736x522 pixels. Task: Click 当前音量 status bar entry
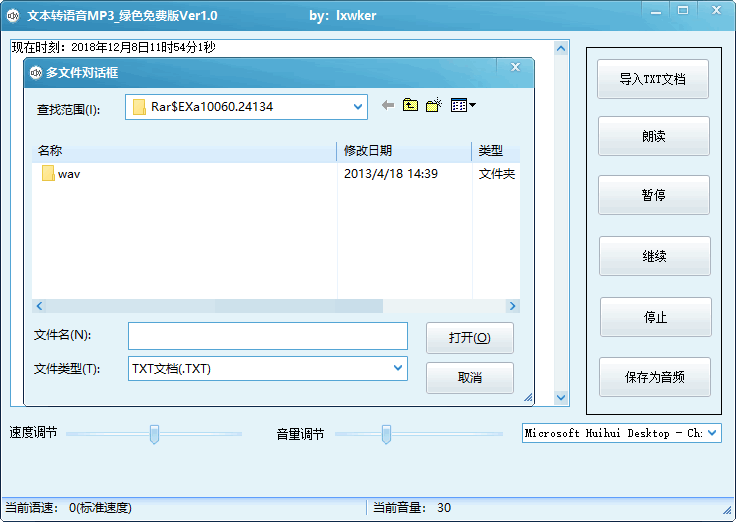click(x=412, y=507)
